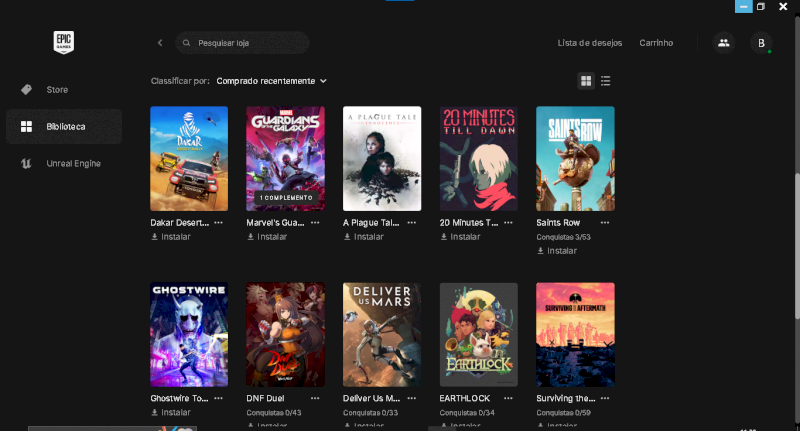
Task: Click EARTHLOCK Conquistas 0/34 text
Action: click(x=467, y=413)
